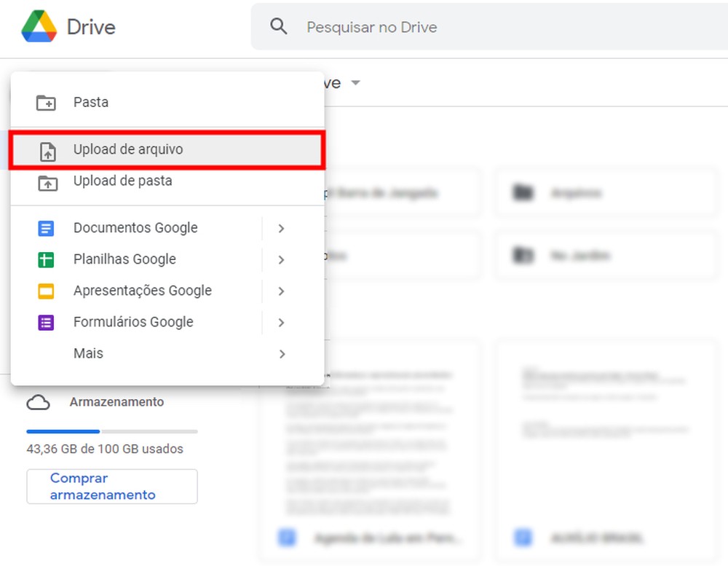Screen dimensions: 728x566
Task: Expand the Documentos Google submenu chevron
Action: coord(282,228)
